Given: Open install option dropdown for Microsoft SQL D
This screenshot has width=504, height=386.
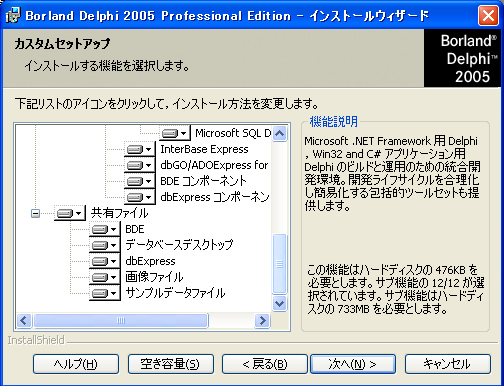Looking at the screenshot, I should pyautogui.click(x=175, y=133).
